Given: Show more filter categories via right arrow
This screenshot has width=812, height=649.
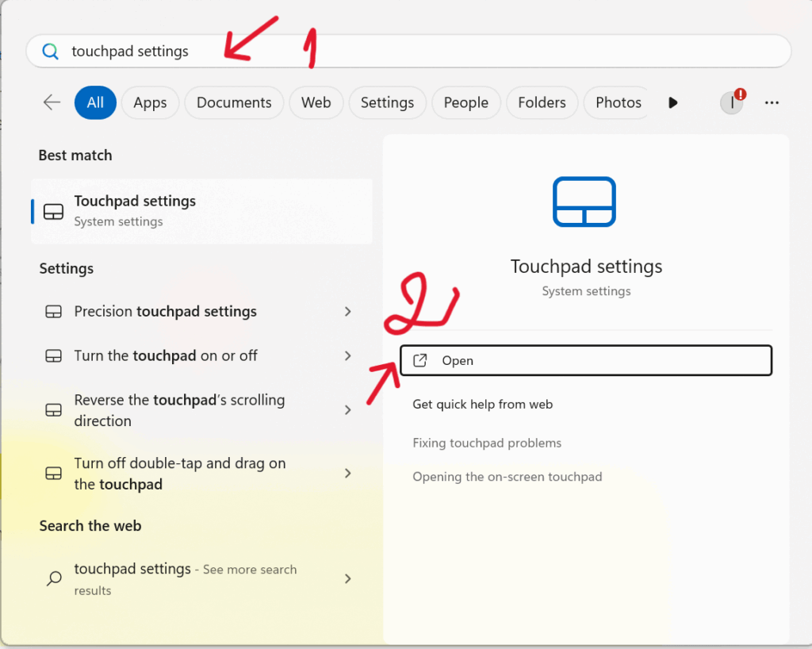Looking at the screenshot, I should (672, 102).
